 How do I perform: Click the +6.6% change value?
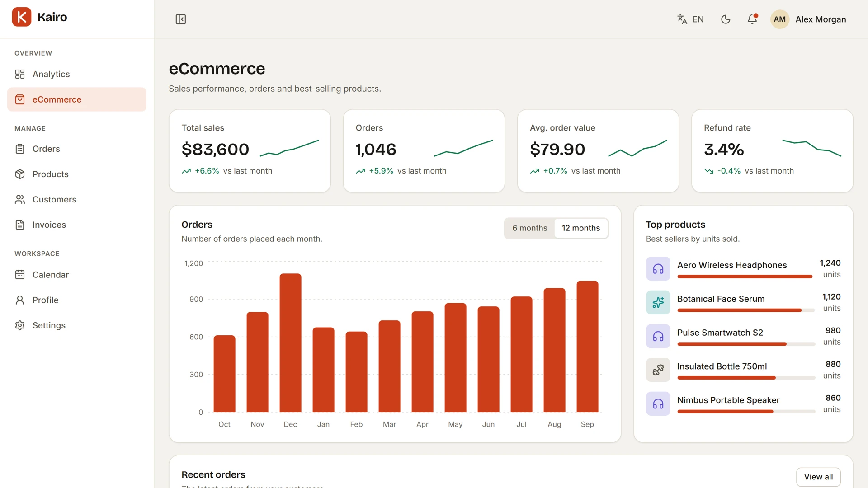(x=207, y=171)
